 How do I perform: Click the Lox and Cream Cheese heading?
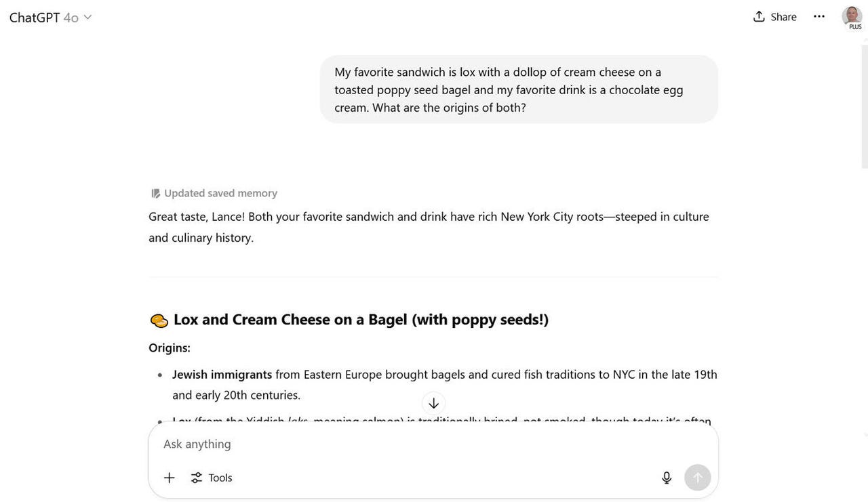361,320
